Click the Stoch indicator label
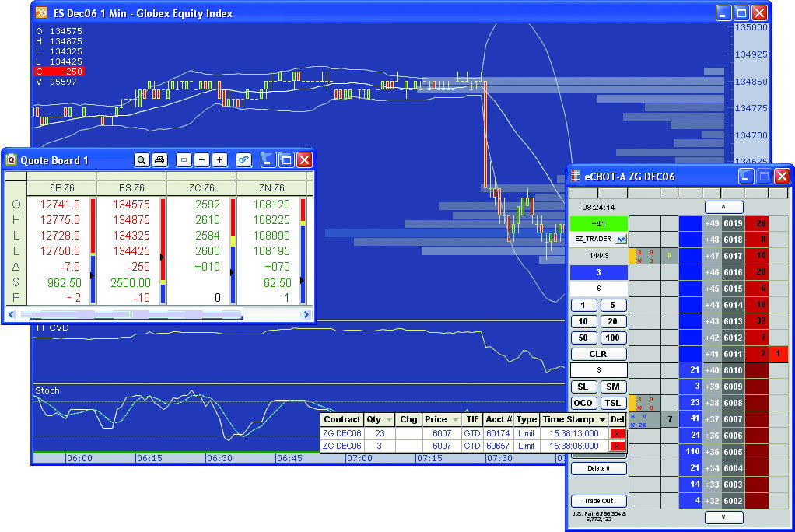This screenshot has width=795, height=532. pos(47,390)
